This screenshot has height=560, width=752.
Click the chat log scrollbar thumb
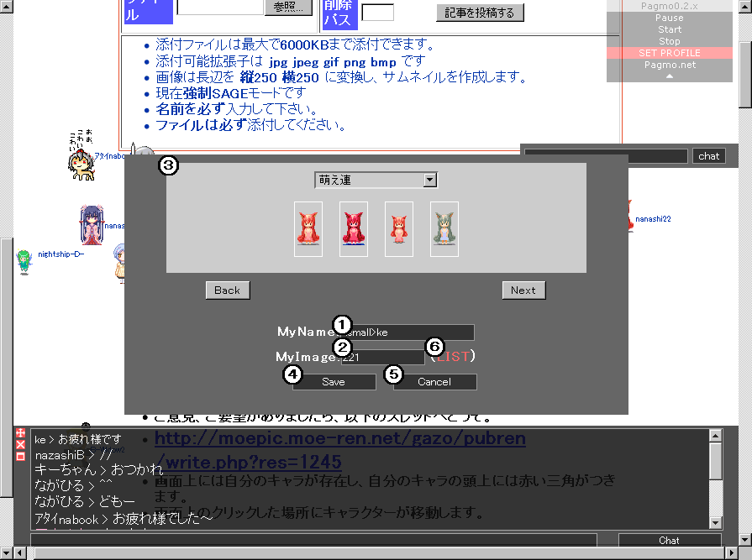click(715, 460)
